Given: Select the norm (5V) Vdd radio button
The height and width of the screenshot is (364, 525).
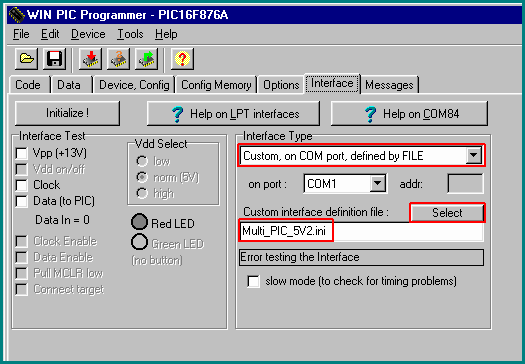Looking at the screenshot, I should (x=142, y=177).
